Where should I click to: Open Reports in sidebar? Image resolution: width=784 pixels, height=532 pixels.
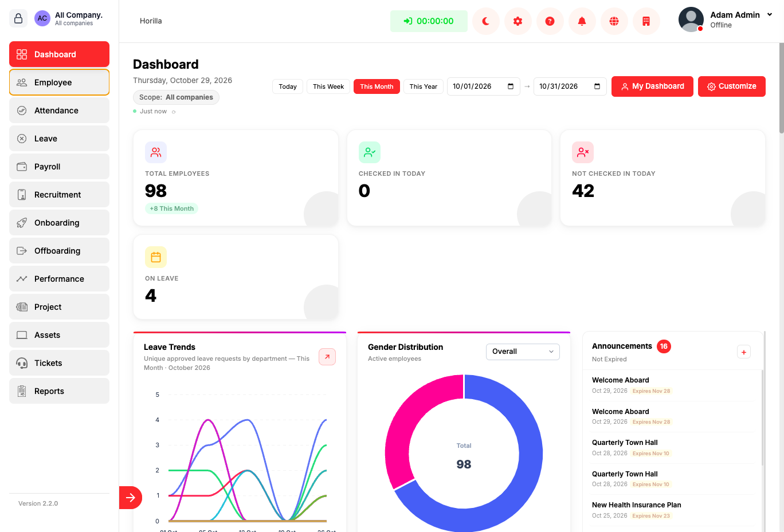(59, 391)
